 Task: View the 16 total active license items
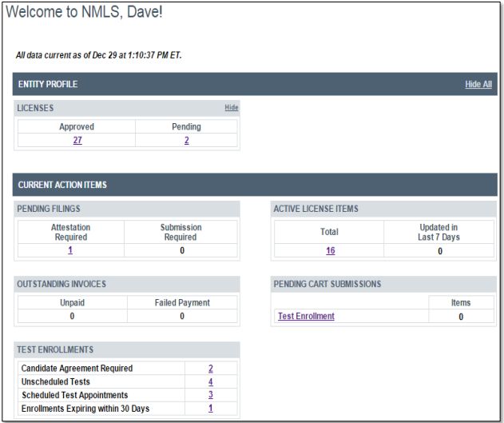(330, 250)
